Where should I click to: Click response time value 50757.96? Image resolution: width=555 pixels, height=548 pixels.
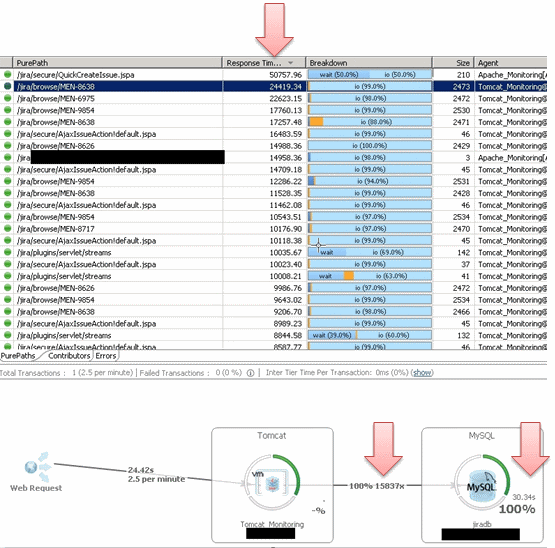click(x=285, y=75)
